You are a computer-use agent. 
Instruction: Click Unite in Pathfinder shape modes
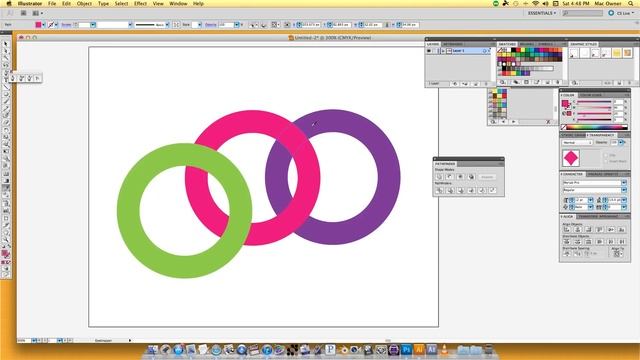(439, 177)
